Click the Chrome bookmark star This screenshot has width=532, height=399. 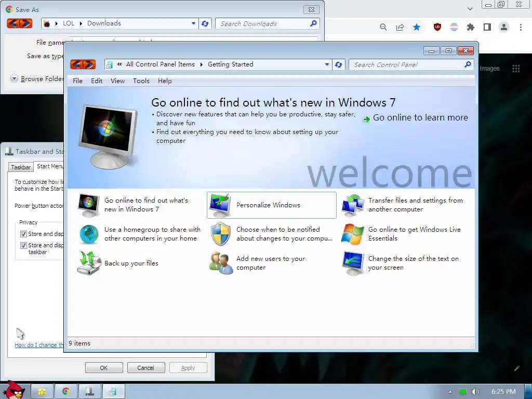click(417, 27)
